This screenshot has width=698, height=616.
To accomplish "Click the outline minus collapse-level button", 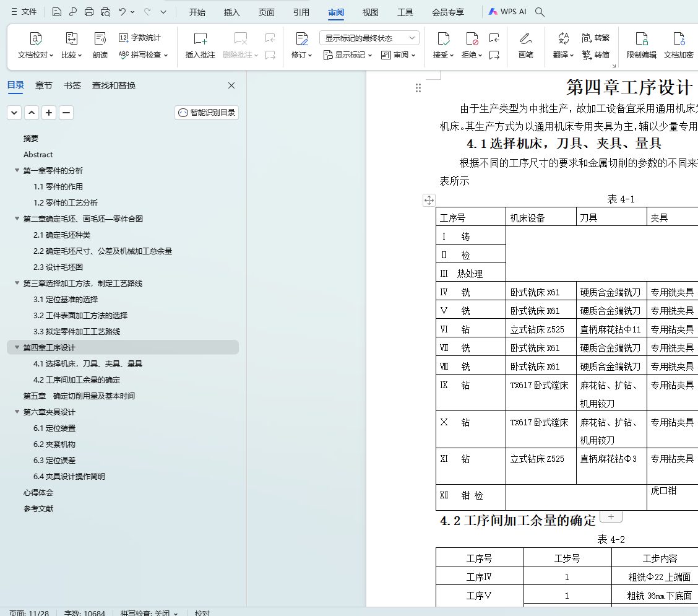I will click(66, 113).
